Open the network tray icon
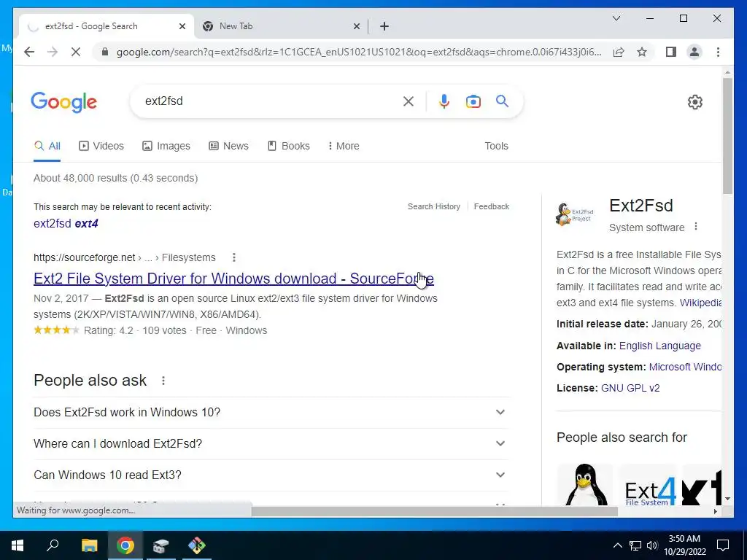The height and width of the screenshot is (560, 747). click(635, 545)
